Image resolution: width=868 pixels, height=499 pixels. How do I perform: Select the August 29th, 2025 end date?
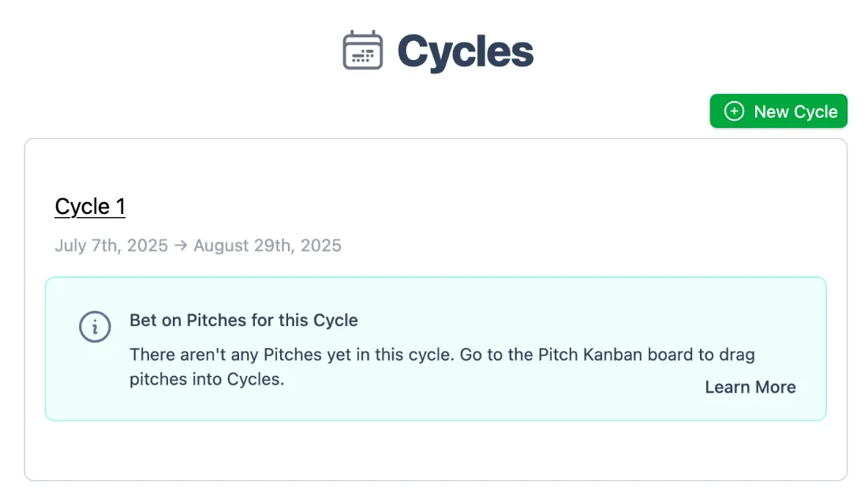268,246
